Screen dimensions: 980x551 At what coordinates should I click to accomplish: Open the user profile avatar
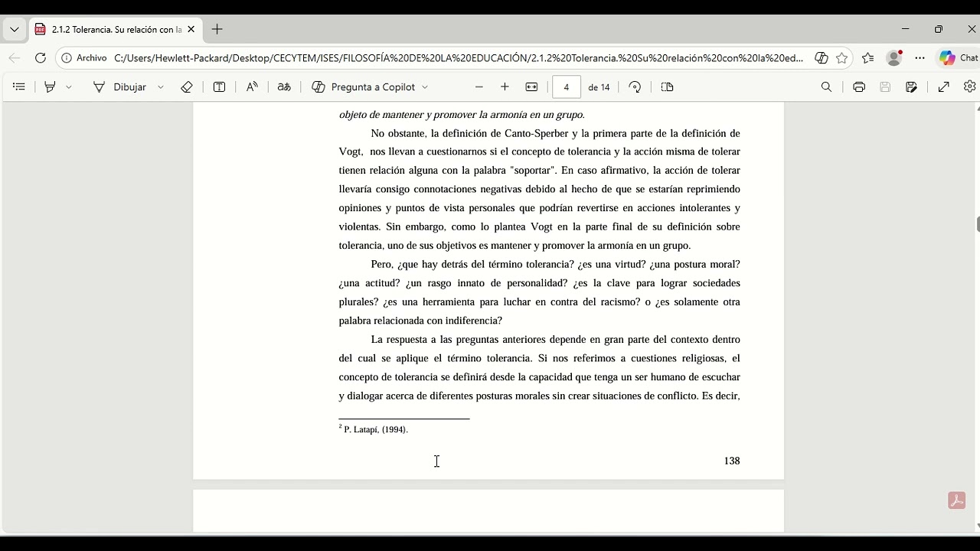click(893, 58)
